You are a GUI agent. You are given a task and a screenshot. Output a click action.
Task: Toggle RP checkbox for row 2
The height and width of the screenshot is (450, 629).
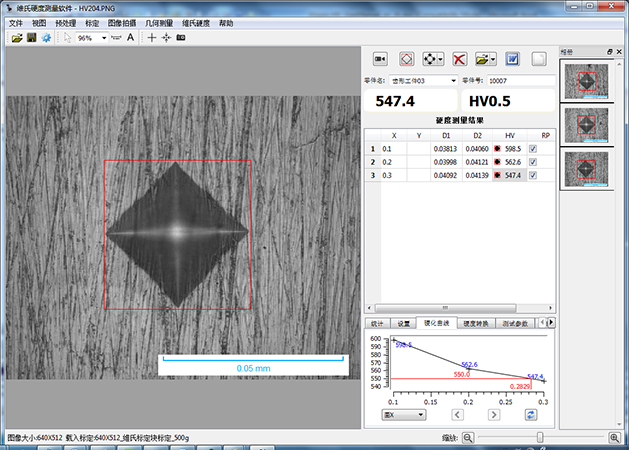pyautogui.click(x=532, y=162)
